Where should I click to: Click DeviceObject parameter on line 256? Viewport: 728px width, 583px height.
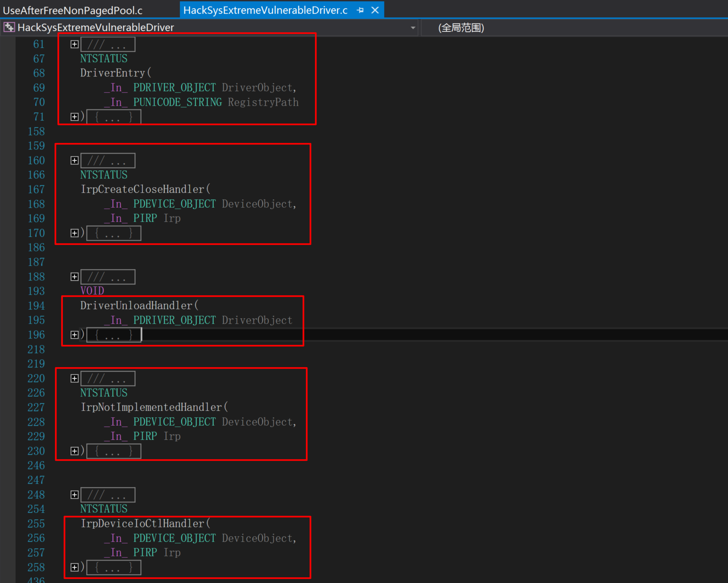(x=257, y=538)
